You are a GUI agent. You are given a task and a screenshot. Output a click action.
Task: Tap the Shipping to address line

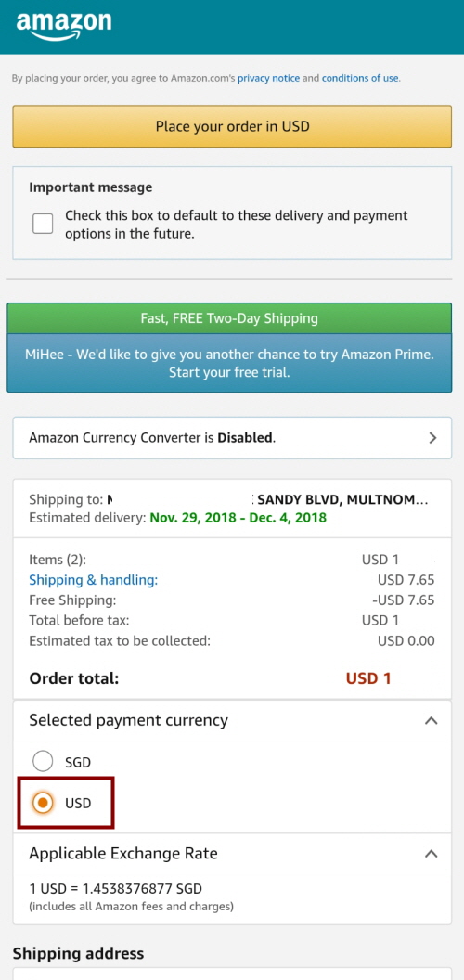229,500
